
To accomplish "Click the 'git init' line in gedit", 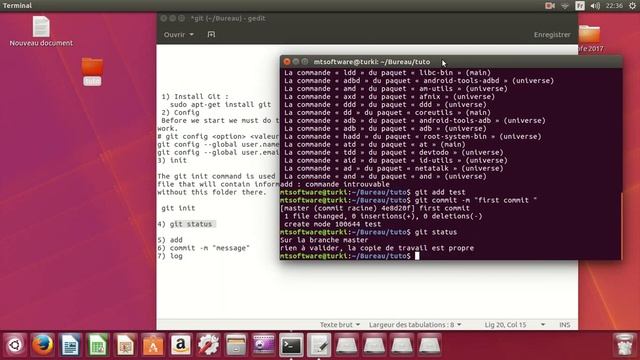I will 178,208.
